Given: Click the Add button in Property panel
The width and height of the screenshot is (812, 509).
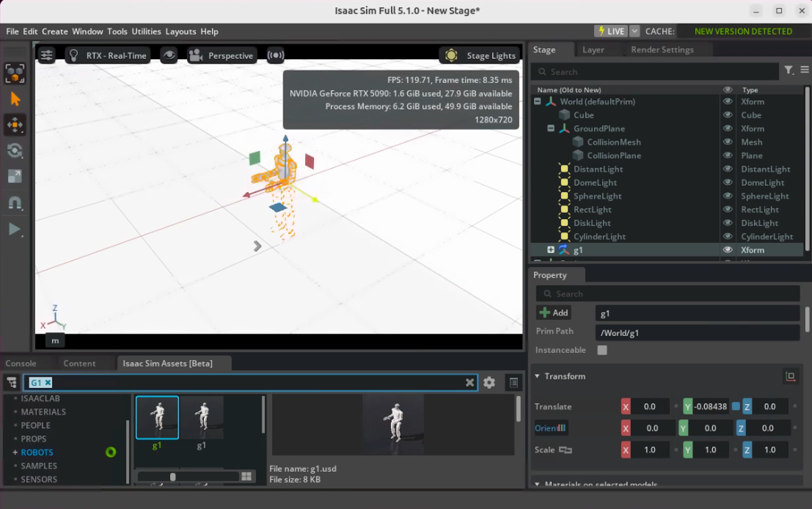Looking at the screenshot, I should (554, 313).
